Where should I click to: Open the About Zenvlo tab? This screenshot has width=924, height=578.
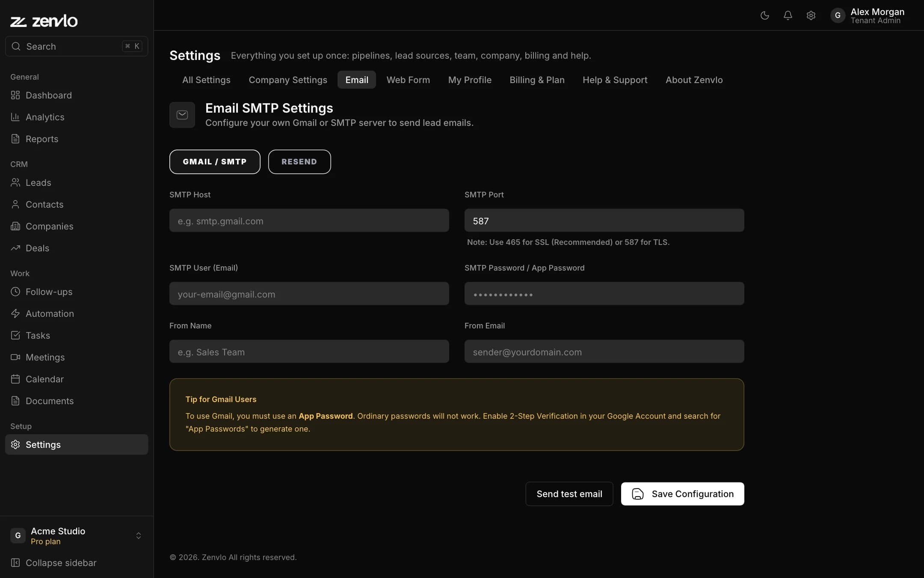694,80
